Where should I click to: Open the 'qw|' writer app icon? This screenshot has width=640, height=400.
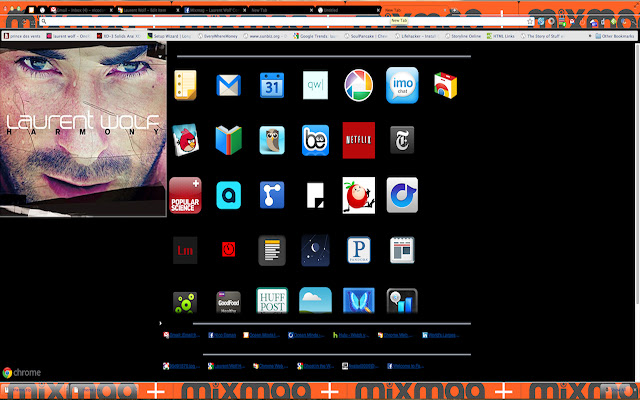click(315, 85)
